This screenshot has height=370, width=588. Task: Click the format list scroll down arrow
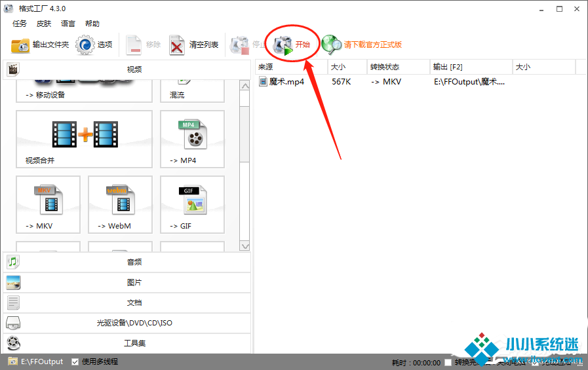[x=245, y=246]
